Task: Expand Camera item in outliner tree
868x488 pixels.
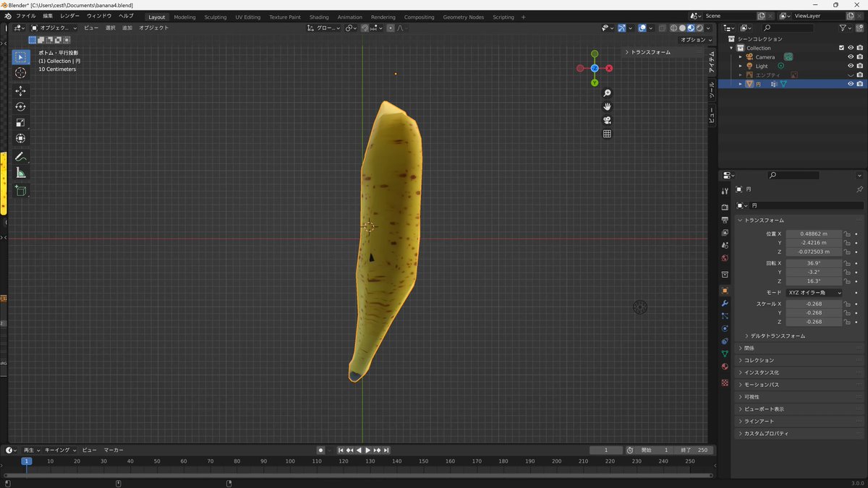Action: [740, 57]
